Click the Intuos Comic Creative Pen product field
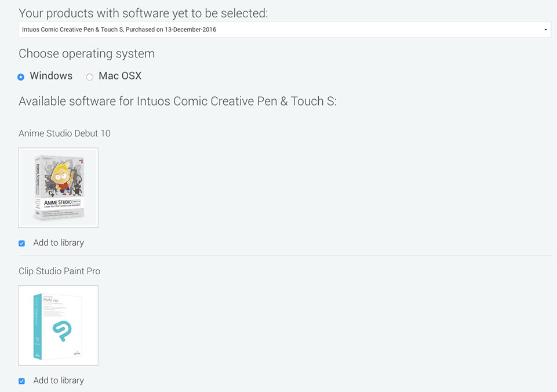Viewport: 557px width, 392px height. [285, 30]
